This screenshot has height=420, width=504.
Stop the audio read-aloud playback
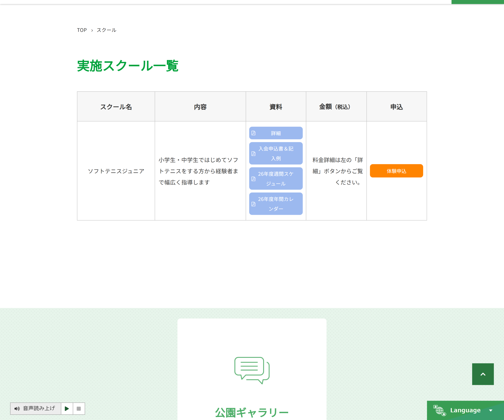click(79, 408)
